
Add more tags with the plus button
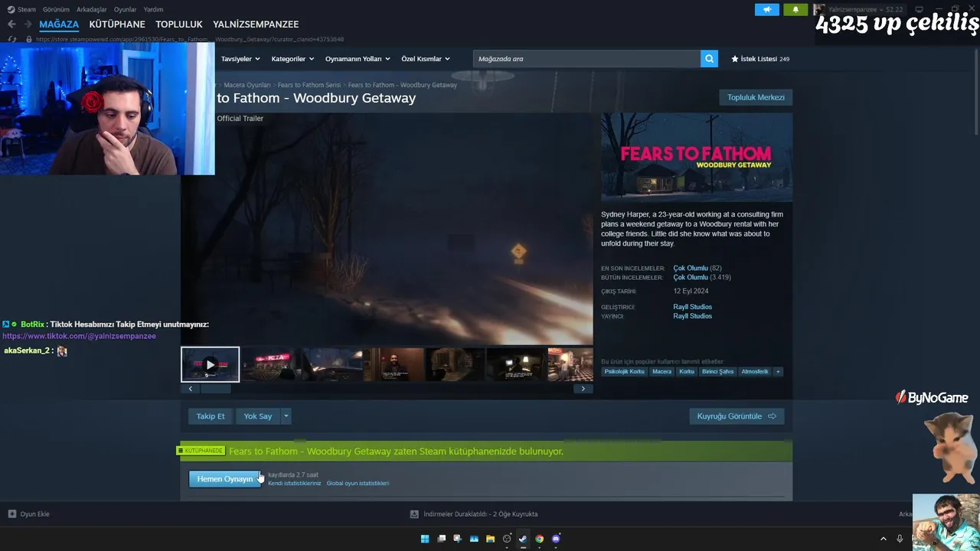point(778,372)
